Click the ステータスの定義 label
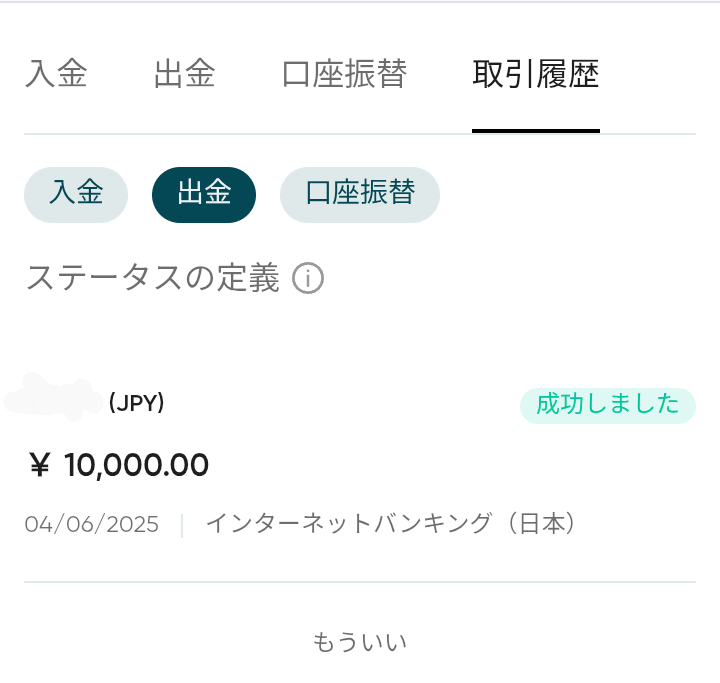This screenshot has width=720, height=683. [x=153, y=278]
